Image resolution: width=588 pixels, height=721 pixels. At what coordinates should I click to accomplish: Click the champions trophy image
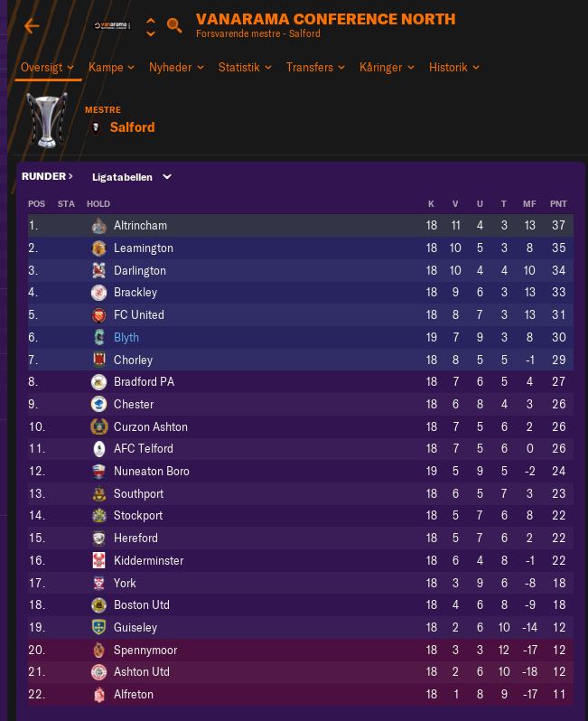pos(47,120)
